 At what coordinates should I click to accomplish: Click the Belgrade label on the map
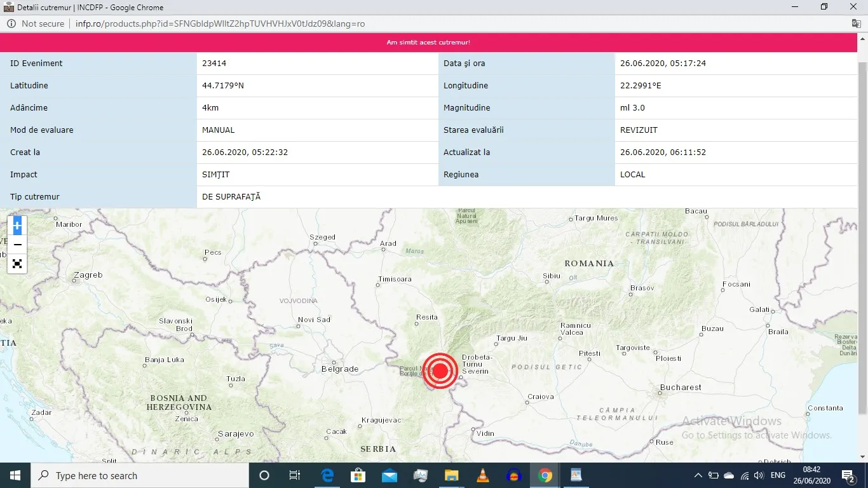click(340, 369)
